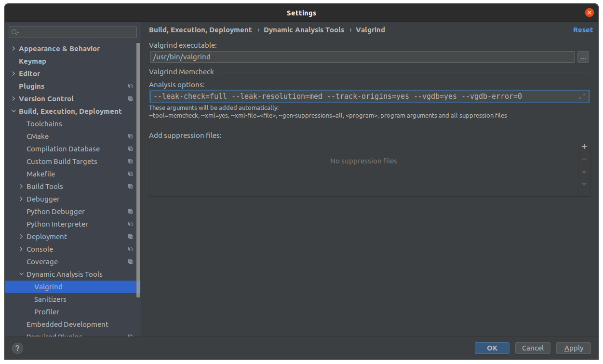Click Dynamic Analysis Tools breadcrumb

point(304,30)
